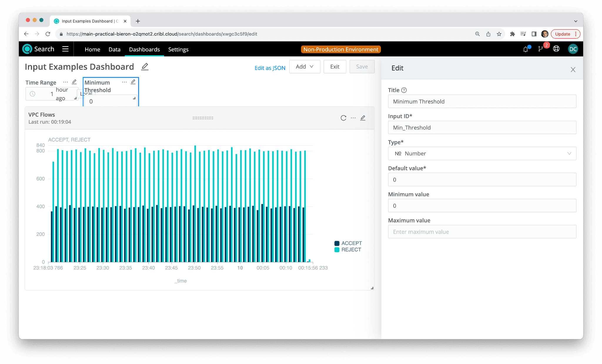The width and height of the screenshot is (602, 364).
Task: Click the Maximum value input field
Action: (x=482, y=232)
